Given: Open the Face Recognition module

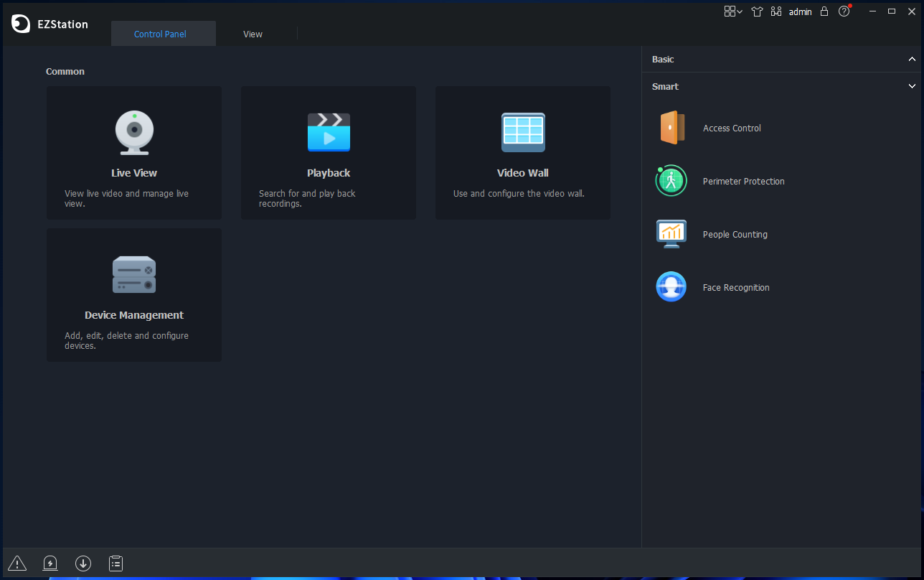Looking at the screenshot, I should point(735,286).
